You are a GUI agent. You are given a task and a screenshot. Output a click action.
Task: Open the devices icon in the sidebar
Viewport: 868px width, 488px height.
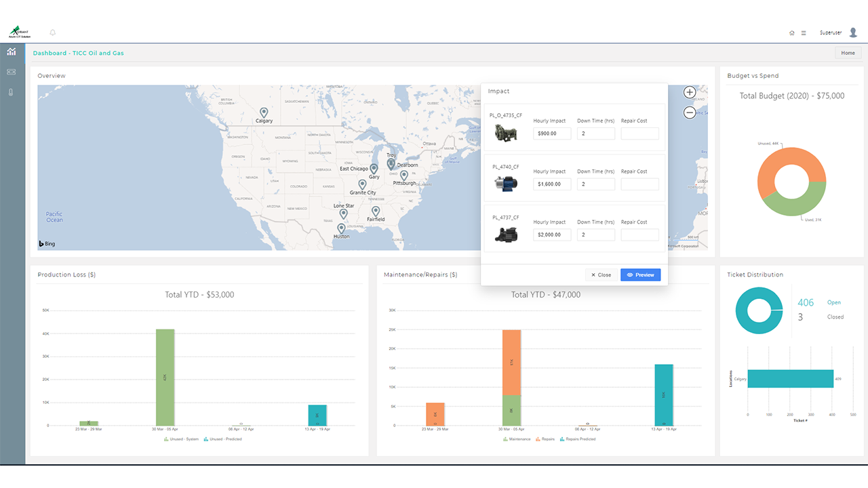(12, 72)
